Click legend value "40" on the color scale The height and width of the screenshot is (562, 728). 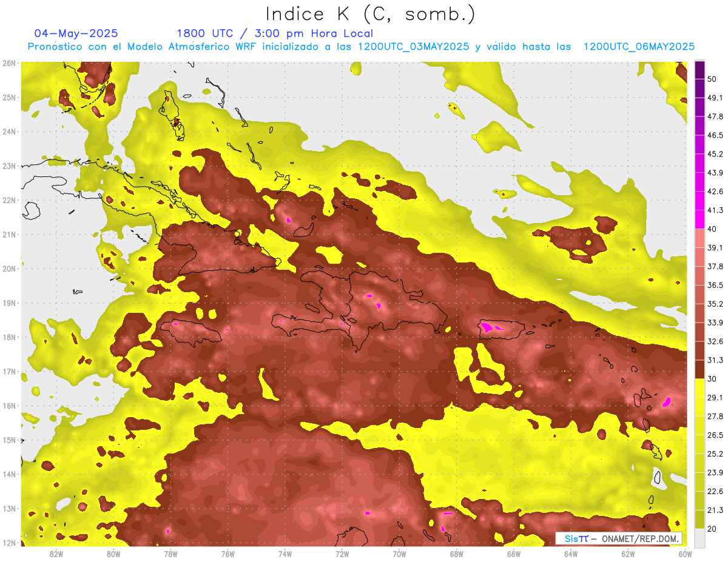(712, 229)
